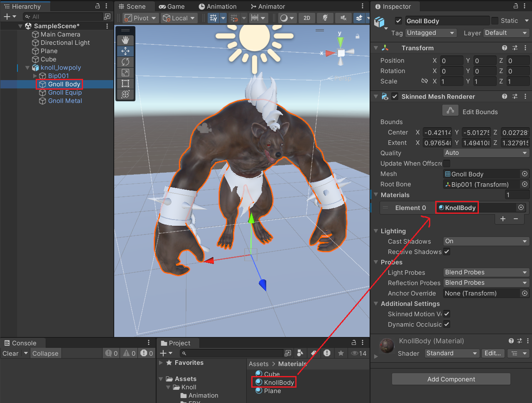Toggle the Static checkbox

[x=495, y=21]
